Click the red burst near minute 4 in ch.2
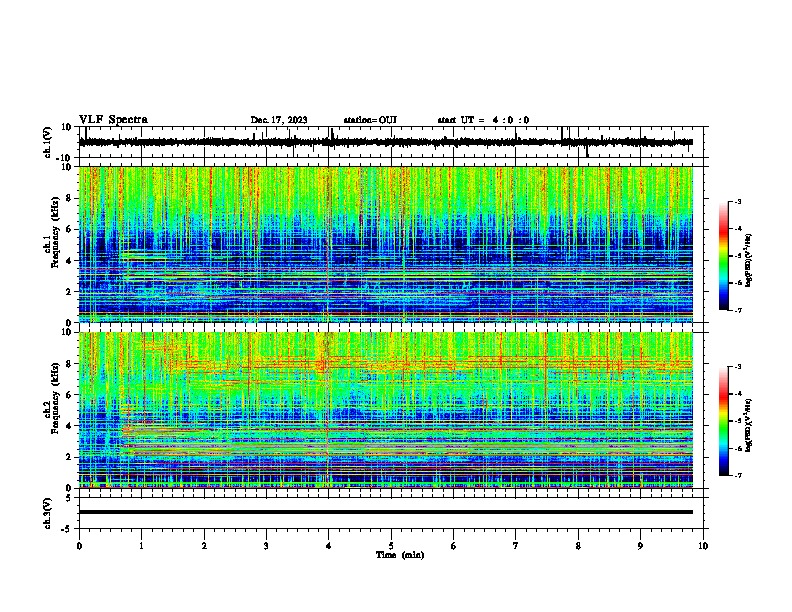Image resolution: width=792 pixels, height=612 pixels. click(x=321, y=365)
